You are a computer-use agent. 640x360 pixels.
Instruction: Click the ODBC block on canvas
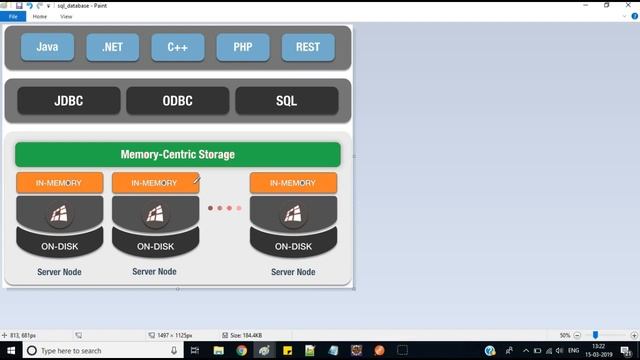click(178, 100)
